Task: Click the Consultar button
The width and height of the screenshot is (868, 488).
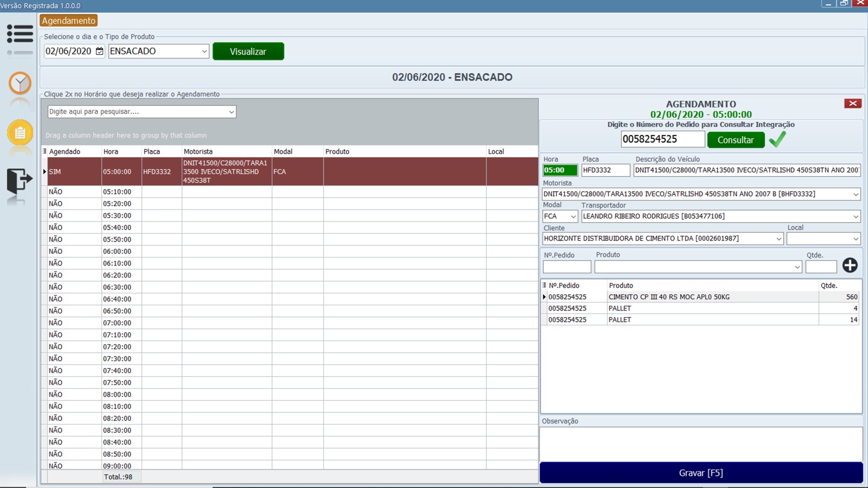Action: coord(735,140)
